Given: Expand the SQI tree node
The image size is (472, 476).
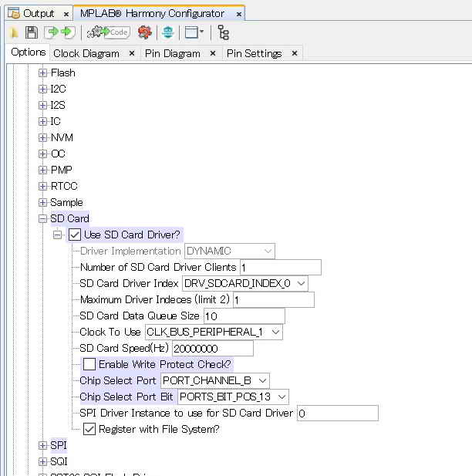Looking at the screenshot, I should (42, 461).
